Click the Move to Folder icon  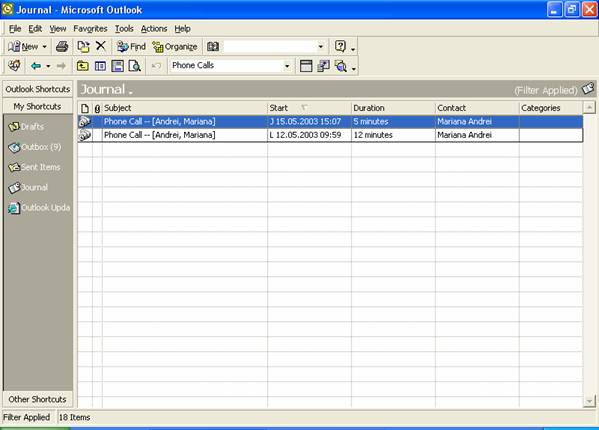[x=83, y=47]
